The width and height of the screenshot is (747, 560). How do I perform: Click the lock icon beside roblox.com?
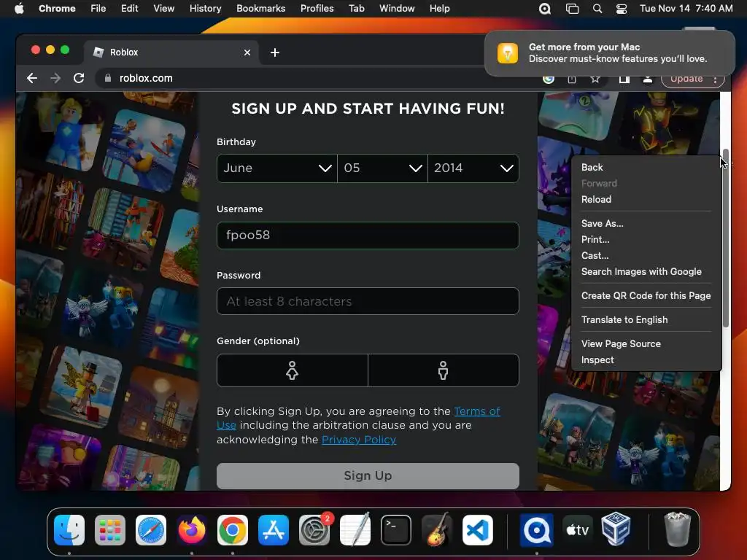click(x=108, y=78)
